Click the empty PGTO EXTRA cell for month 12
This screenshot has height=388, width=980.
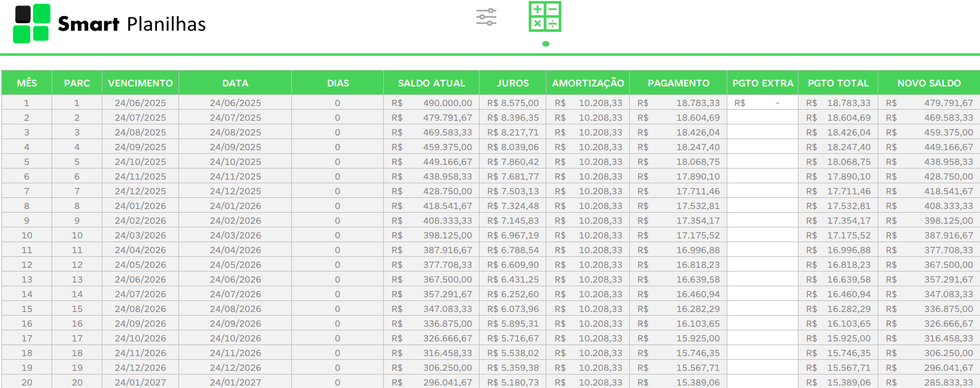pos(762,265)
